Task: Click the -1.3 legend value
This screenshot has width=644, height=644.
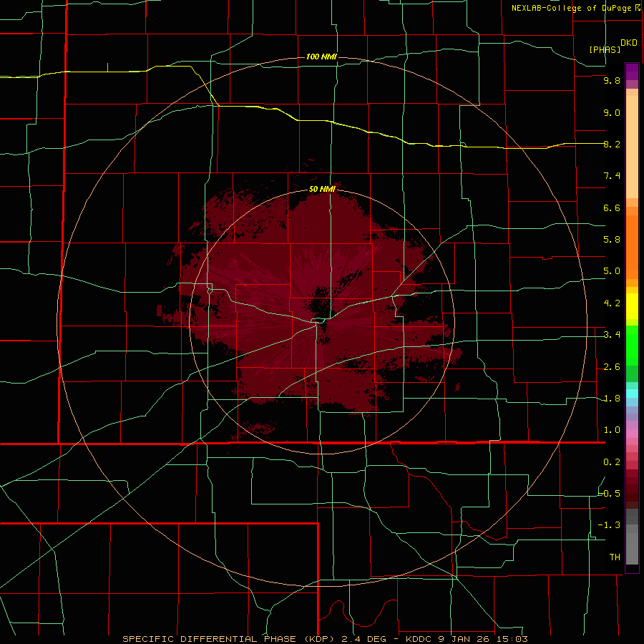Action: pyautogui.click(x=610, y=525)
